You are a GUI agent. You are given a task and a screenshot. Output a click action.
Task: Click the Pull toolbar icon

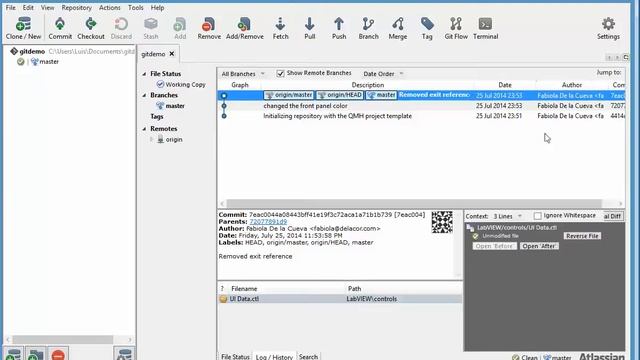coord(309,28)
